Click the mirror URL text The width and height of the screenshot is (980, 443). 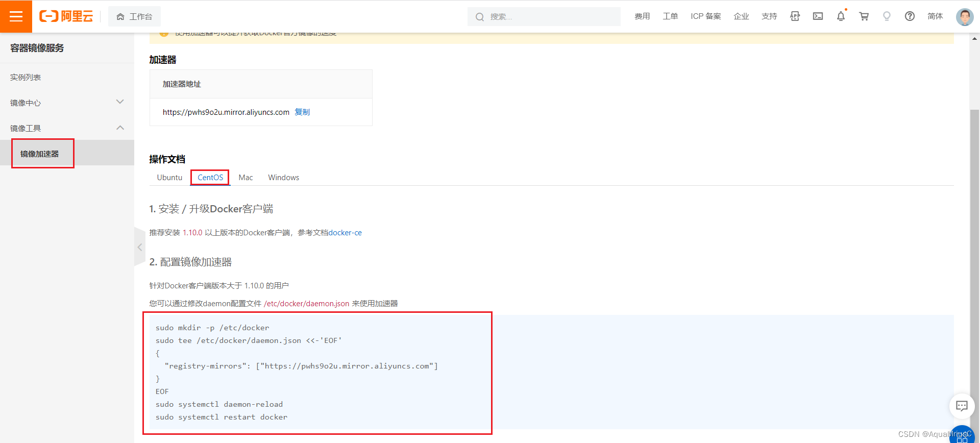click(x=226, y=112)
